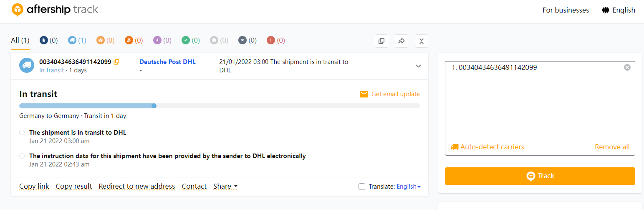Click the copy-all icon above the results
Image resolution: width=644 pixels, height=210 pixels.
click(381, 41)
